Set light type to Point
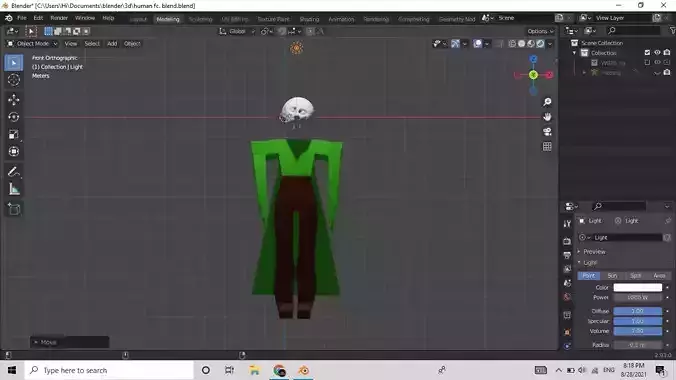Viewport: 676px width, 380px height. tap(589, 276)
